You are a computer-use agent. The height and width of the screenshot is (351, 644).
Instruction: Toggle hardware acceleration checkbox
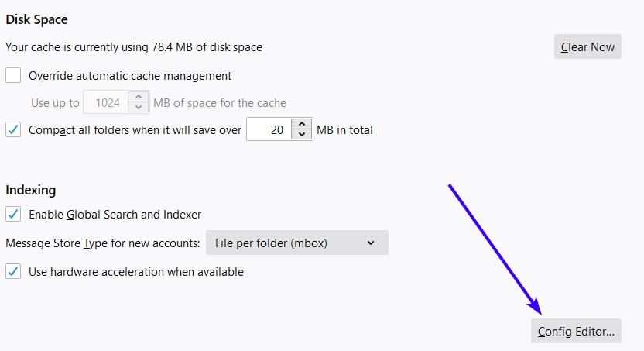point(13,272)
